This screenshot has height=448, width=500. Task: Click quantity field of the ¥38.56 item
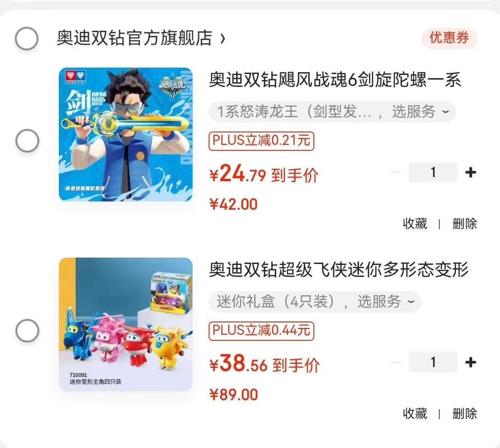(x=433, y=362)
